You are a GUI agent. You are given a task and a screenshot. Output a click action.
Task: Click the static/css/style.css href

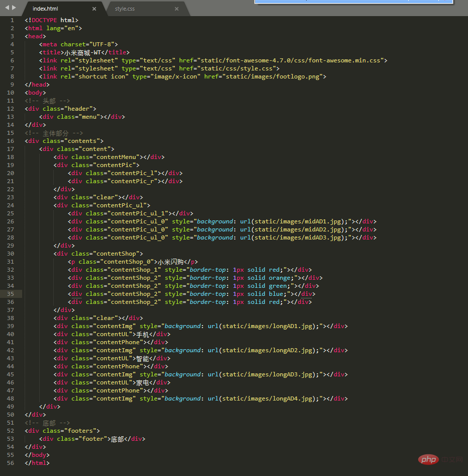[237, 68]
